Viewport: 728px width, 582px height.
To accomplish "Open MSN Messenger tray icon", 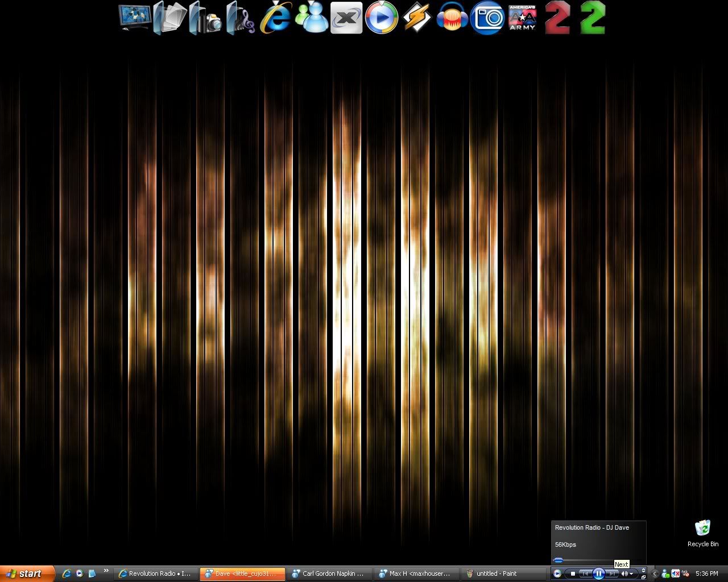I will (x=665, y=573).
